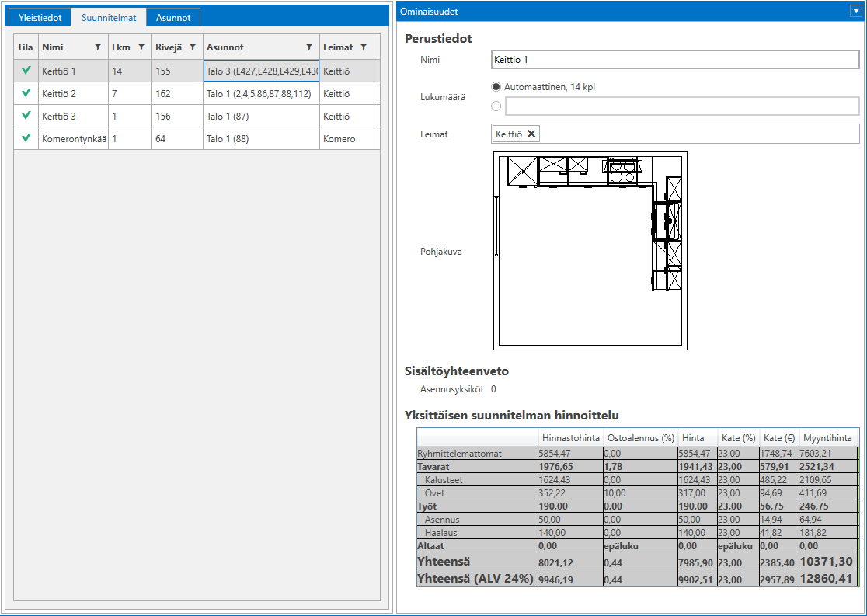
Task: Select the Asennus pricing row label
Action: click(442, 520)
